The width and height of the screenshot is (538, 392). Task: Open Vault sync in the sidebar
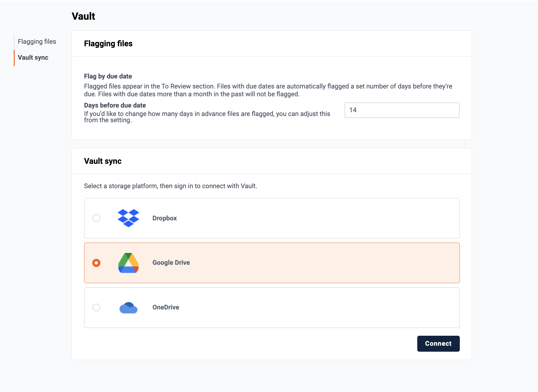click(33, 58)
